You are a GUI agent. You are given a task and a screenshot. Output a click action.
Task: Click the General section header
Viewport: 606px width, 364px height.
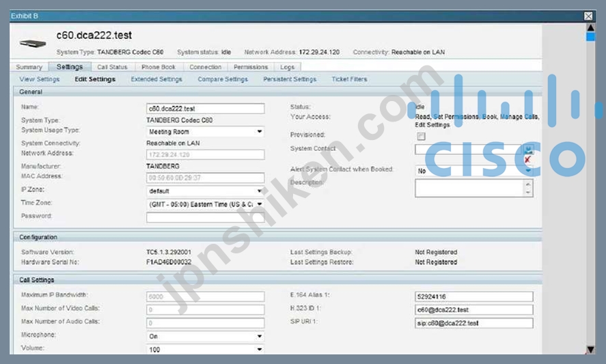pyautogui.click(x=277, y=92)
